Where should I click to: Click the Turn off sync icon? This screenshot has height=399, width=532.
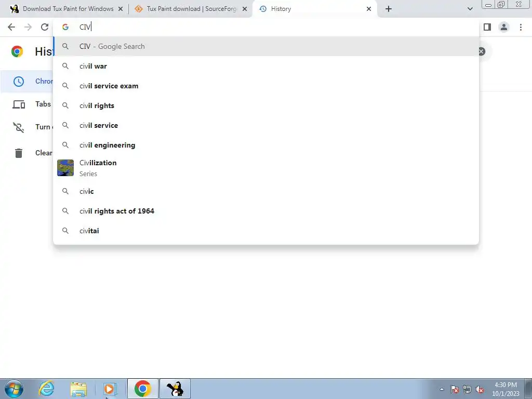click(x=19, y=127)
